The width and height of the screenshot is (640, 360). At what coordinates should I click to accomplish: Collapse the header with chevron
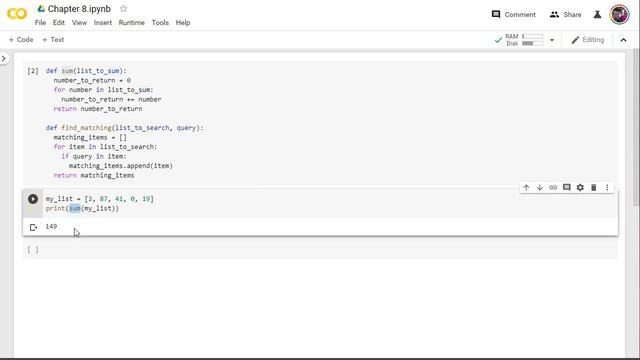623,40
